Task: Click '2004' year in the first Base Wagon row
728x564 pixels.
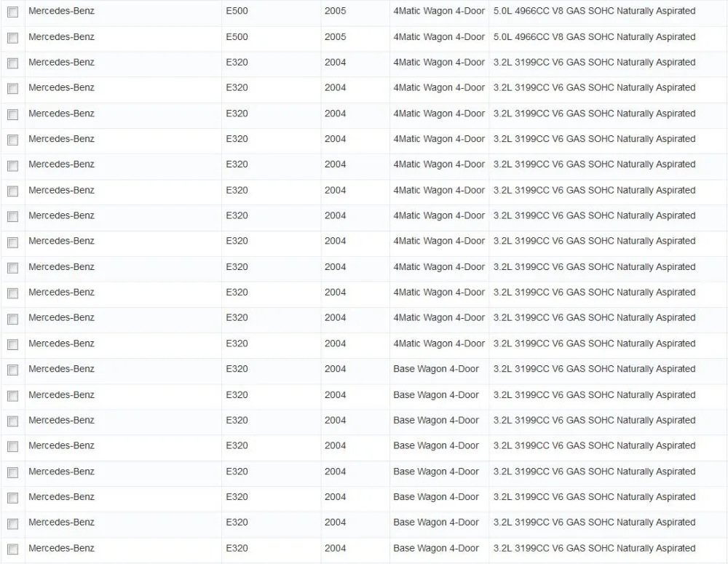Action: pos(335,369)
